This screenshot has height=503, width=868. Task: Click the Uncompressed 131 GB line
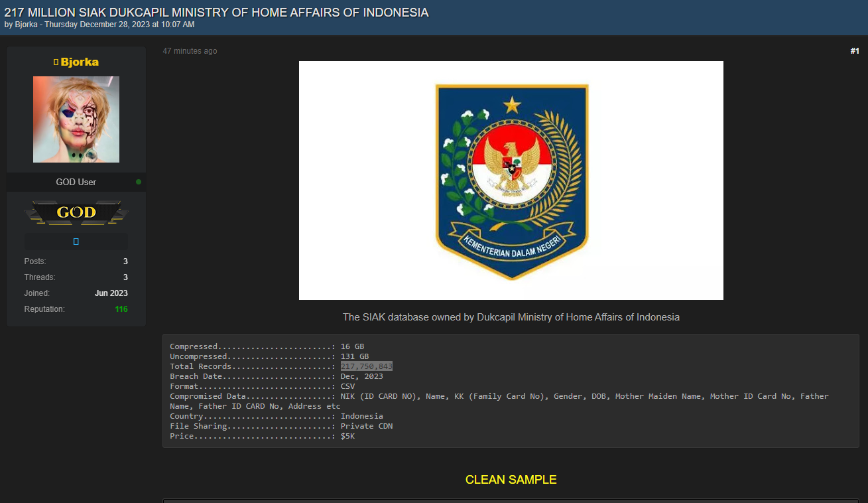[x=269, y=356]
